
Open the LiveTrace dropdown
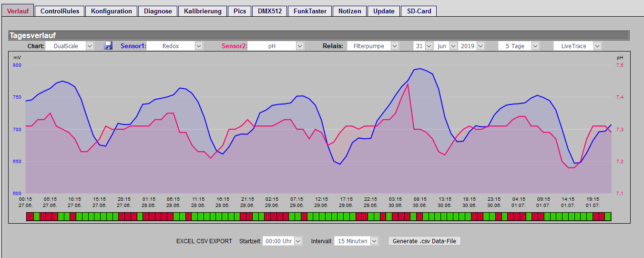pyautogui.click(x=577, y=46)
